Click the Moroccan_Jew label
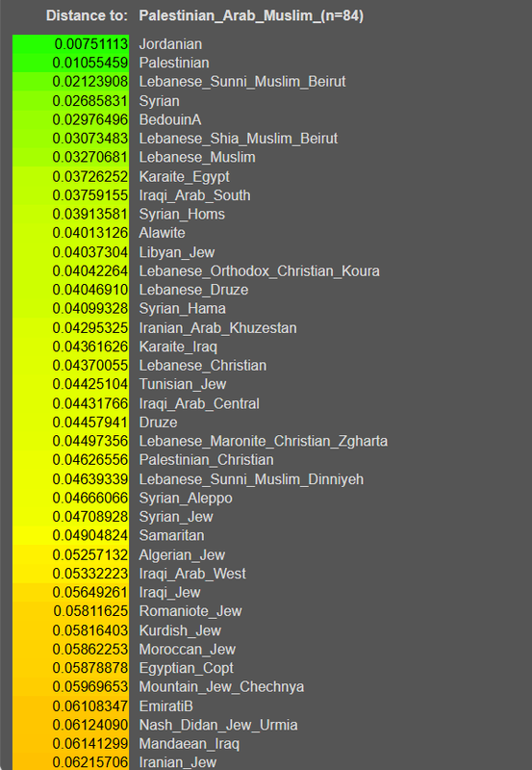Viewport: 532px width, 770px height. pyautogui.click(x=188, y=649)
